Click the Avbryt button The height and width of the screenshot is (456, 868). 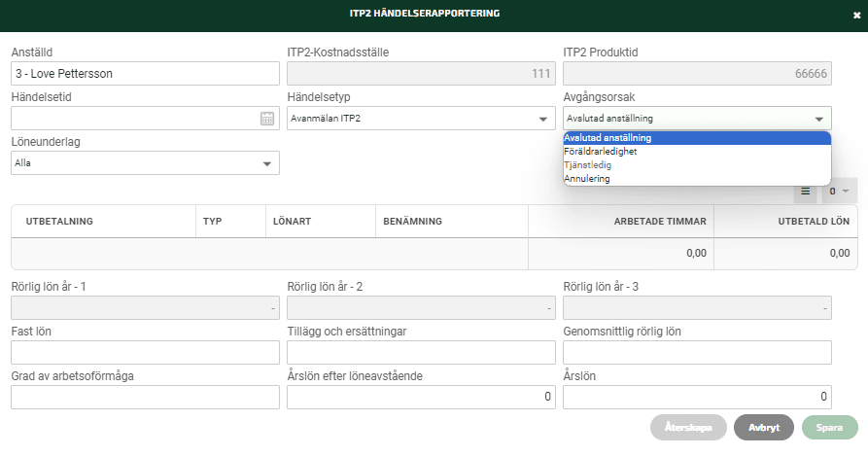[764, 427]
